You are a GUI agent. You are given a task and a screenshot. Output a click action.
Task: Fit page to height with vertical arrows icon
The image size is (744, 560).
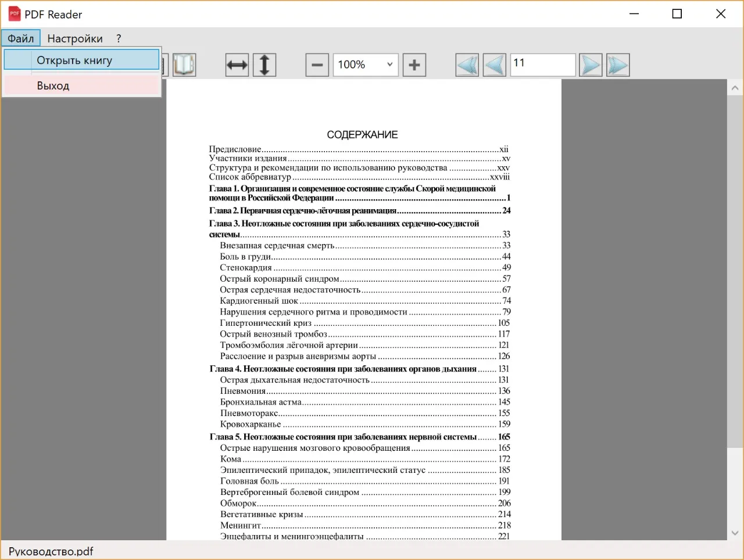[x=264, y=65]
